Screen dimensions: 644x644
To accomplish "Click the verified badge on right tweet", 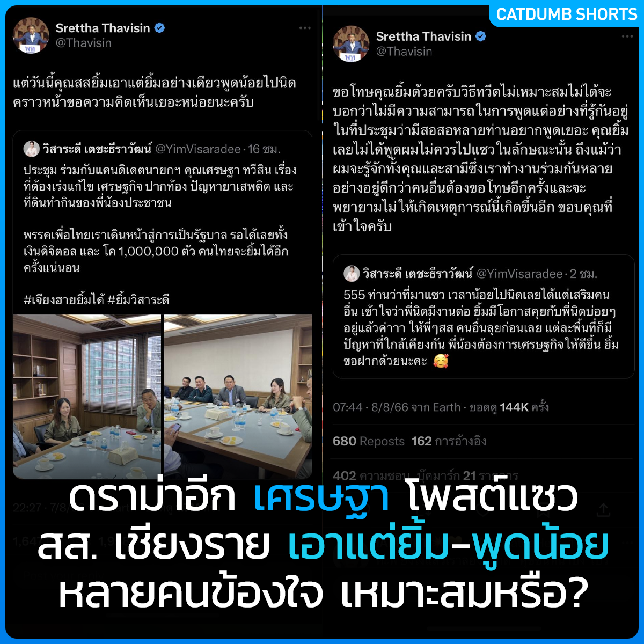I will click(481, 36).
